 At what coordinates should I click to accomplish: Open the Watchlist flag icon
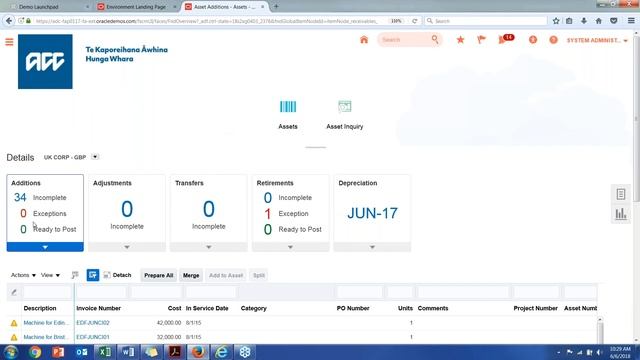pos(481,40)
